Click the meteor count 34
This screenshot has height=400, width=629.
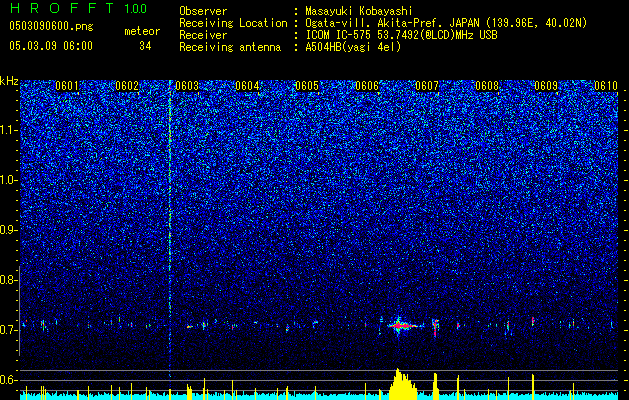(145, 46)
